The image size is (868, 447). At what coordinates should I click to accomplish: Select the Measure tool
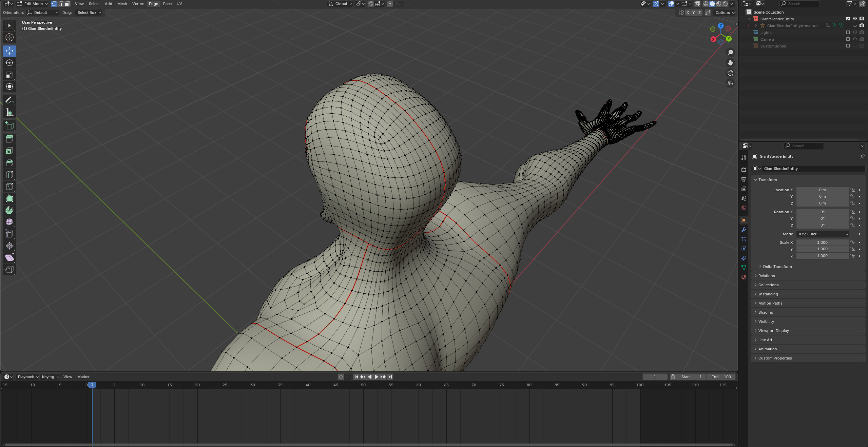[x=9, y=112]
